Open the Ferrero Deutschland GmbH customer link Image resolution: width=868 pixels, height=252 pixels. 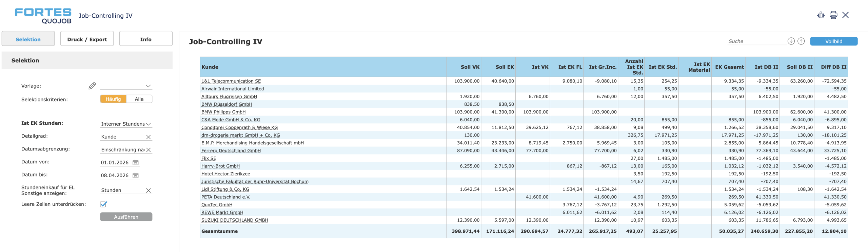[x=231, y=151]
